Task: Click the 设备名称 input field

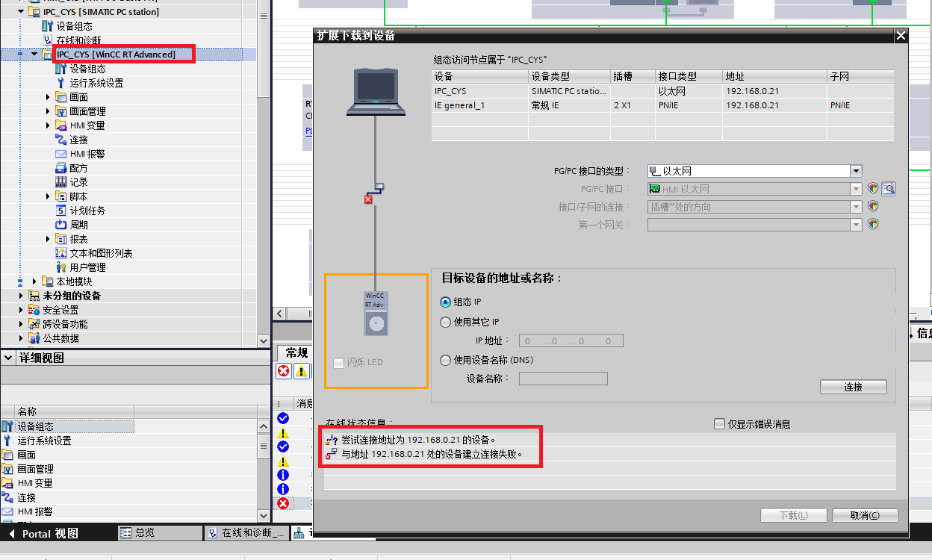Action: 563,379
